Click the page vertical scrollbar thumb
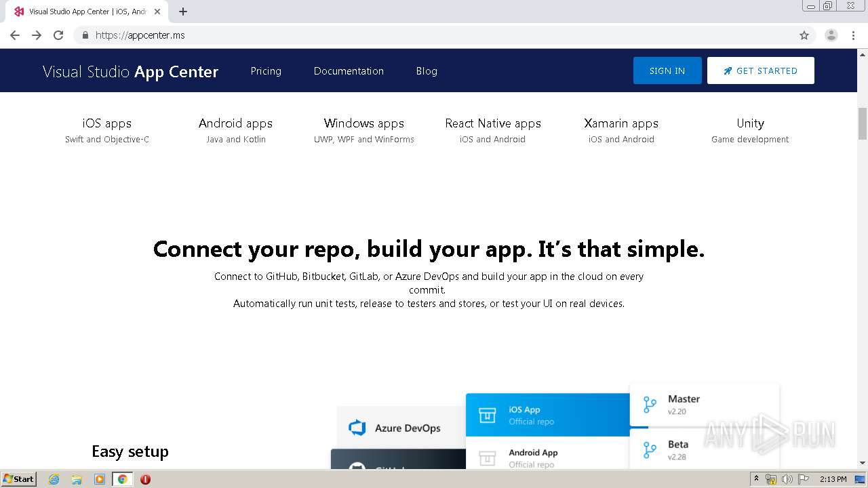Image resolution: width=868 pixels, height=488 pixels. pos(863,123)
